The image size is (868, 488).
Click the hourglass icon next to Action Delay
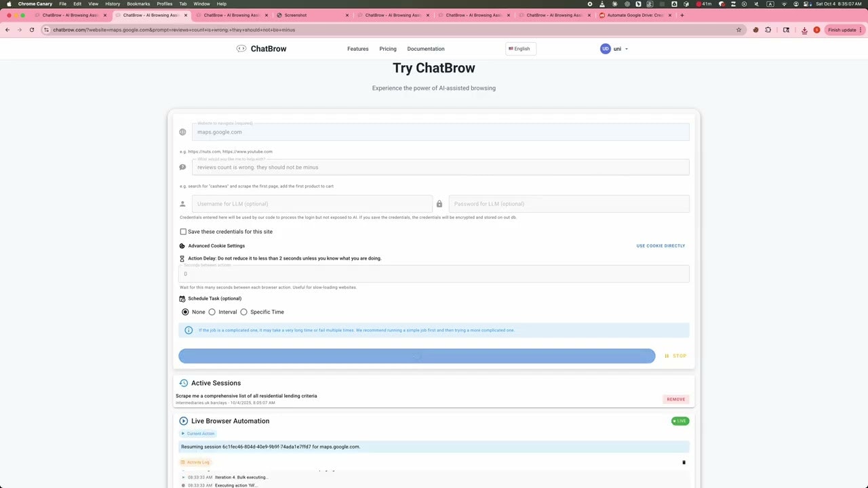coord(182,258)
